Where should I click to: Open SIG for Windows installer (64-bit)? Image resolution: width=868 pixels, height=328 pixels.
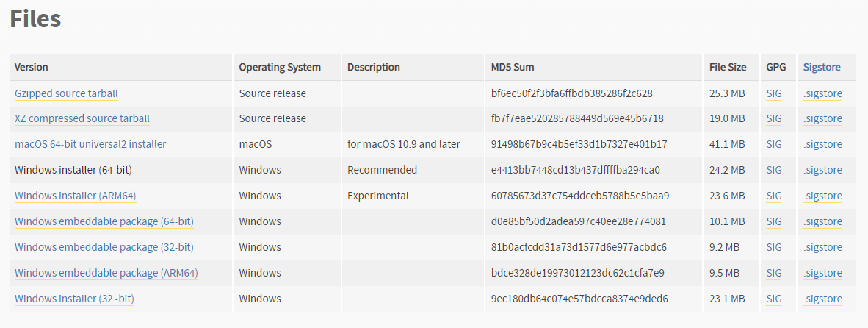click(774, 170)
